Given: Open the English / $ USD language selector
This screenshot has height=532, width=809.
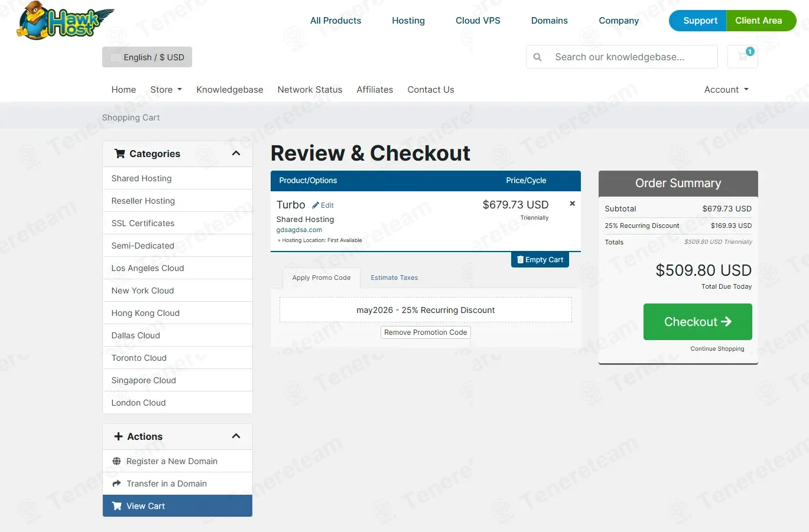Looking at the screenshot, I should [x=147, y=57].
